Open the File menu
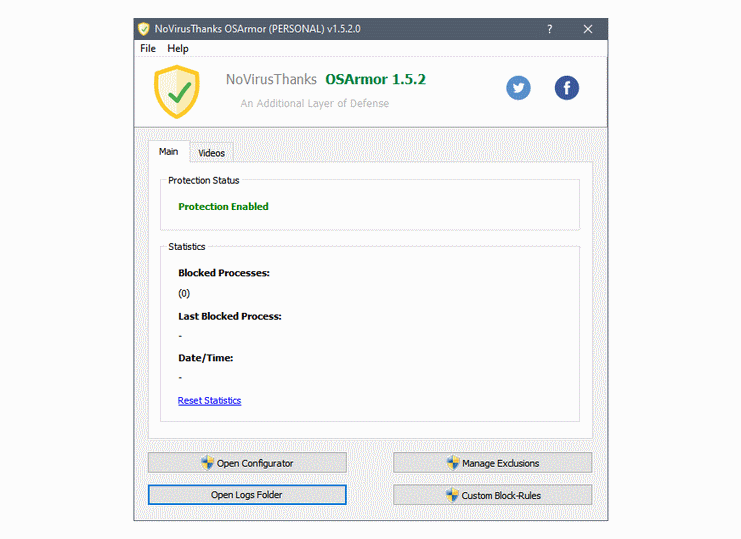741x539 pixels. (x=148, y=49)
